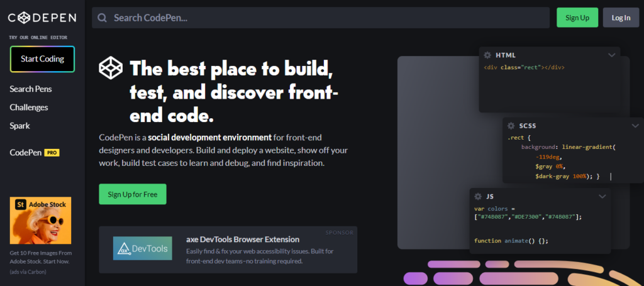Open the JS panel gear settings
The width and height of the screenshot is (644, 286).
tap(477, 197)
